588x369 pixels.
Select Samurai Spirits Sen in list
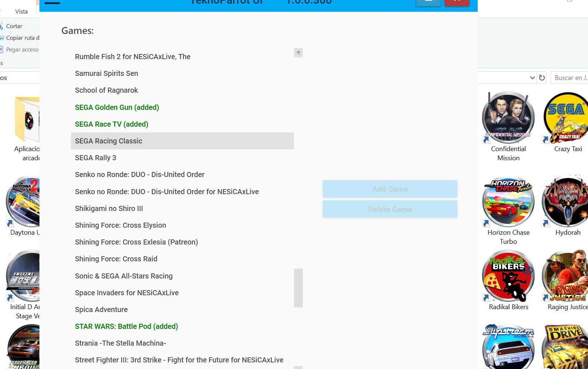[x=182, y=73]
